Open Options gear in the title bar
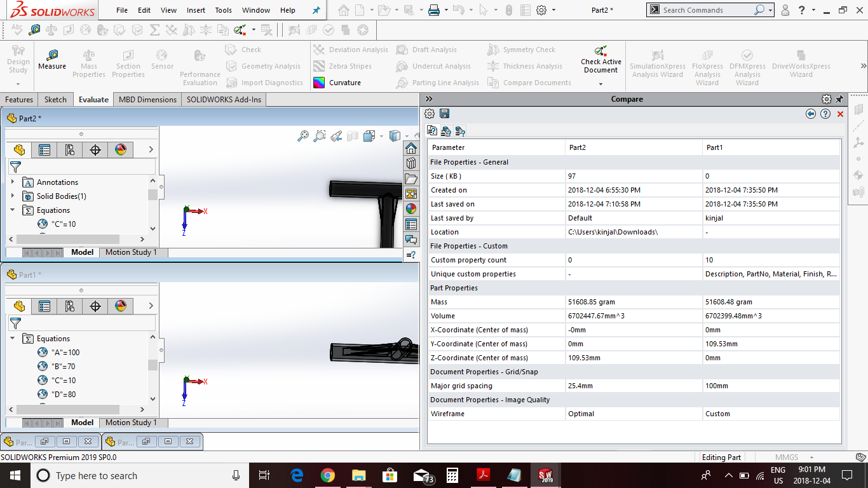This screenshot has width=868, height=488. pyautogui.click(x=541, y=10)
